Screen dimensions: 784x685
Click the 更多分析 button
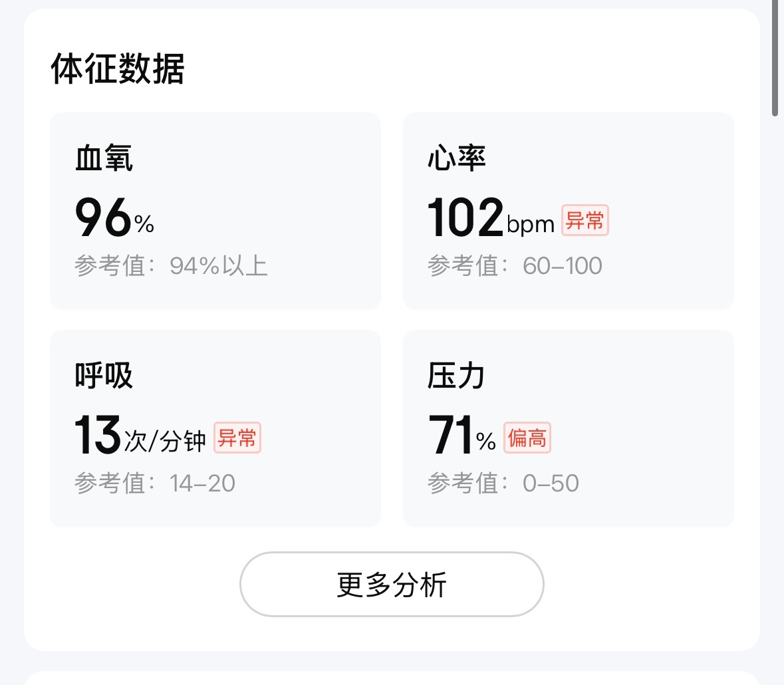[392, 583]
